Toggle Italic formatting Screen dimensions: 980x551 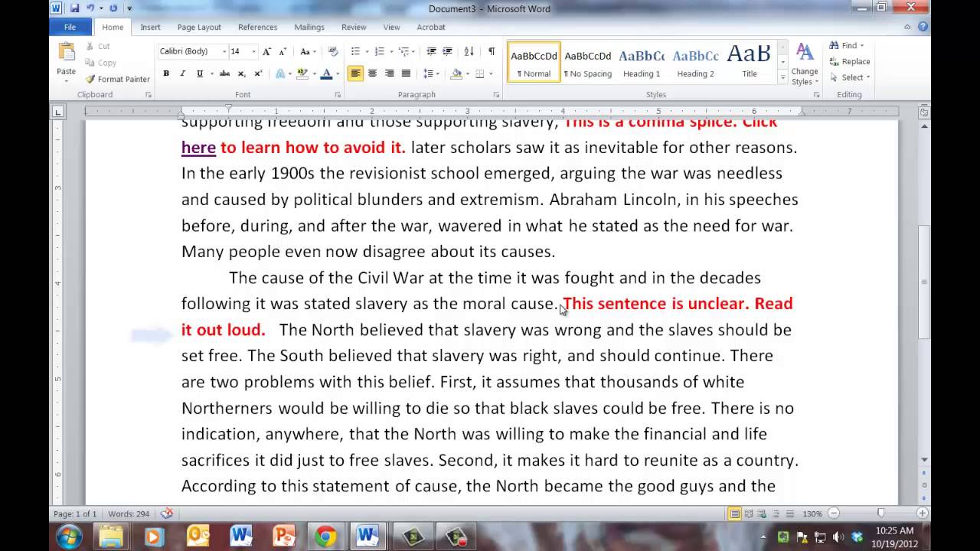point(182,73)
